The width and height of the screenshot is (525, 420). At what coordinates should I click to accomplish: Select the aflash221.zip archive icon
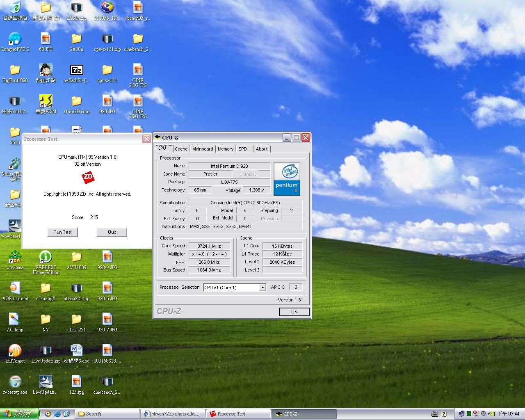pos(76,291)
